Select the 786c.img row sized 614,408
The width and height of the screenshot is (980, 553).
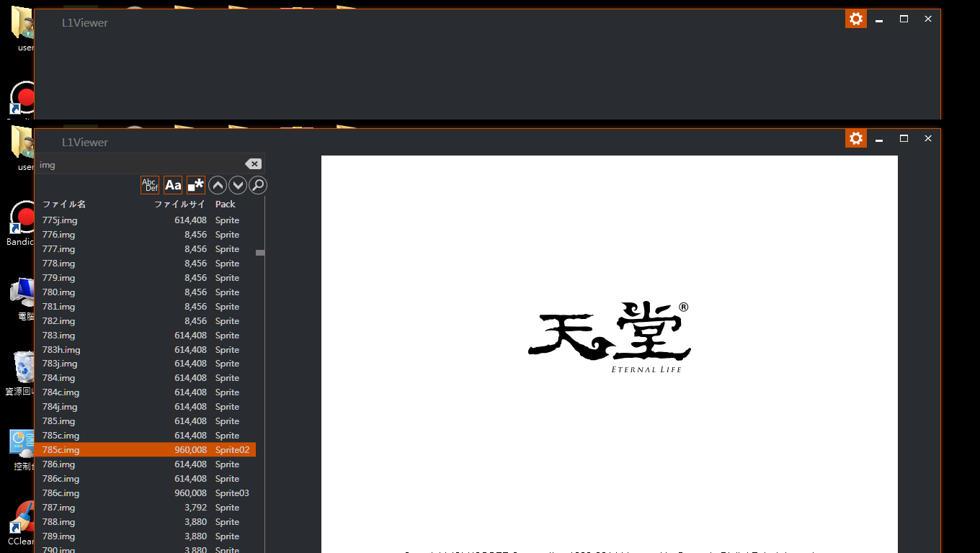point(145,479)
